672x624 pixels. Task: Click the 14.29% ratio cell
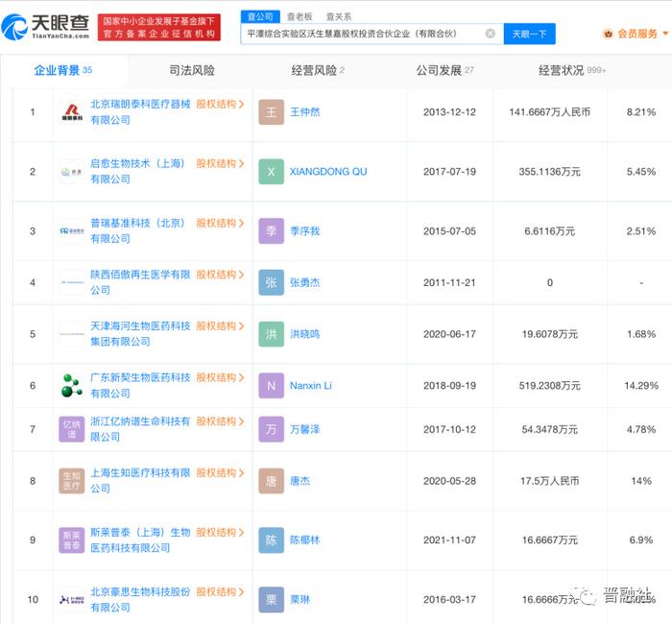click(x=641, y=386)
